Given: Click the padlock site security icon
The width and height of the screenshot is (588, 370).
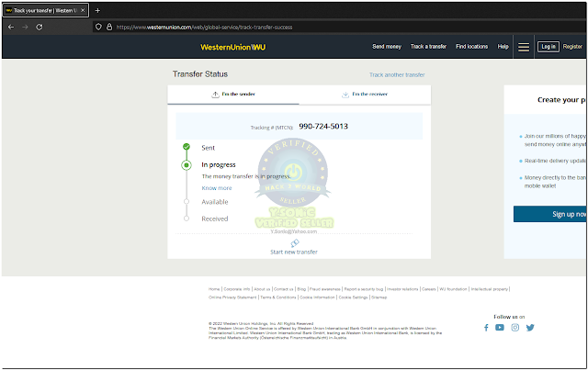Looking at the screenshot, I should 109,27.
